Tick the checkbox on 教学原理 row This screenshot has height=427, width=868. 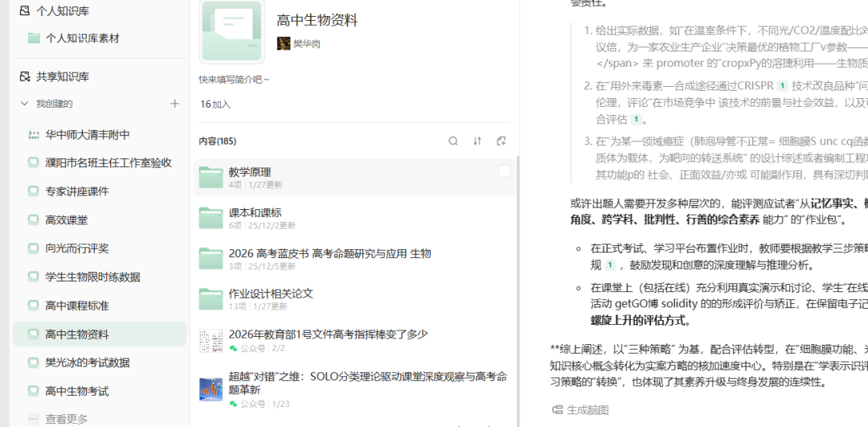pos(504,172)
